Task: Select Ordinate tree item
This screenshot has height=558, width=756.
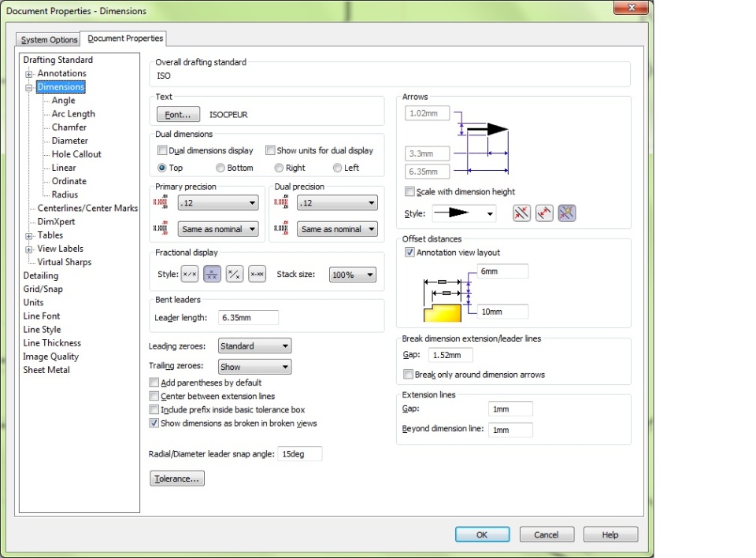Action: coord(69,181)
